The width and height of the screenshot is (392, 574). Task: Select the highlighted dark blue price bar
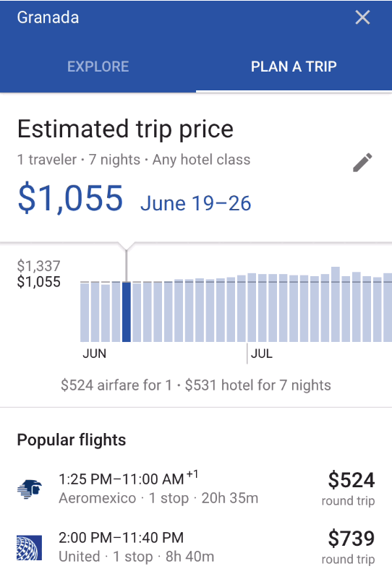(127, 312)
